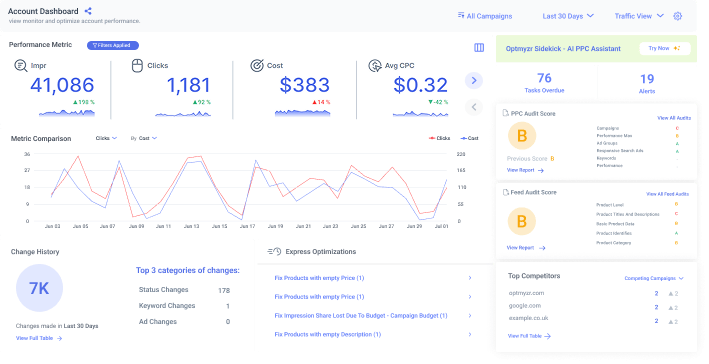The image size is (709, 364).
Task: Click competitor optmyzr.com
Action: click(x=526, y=293)
